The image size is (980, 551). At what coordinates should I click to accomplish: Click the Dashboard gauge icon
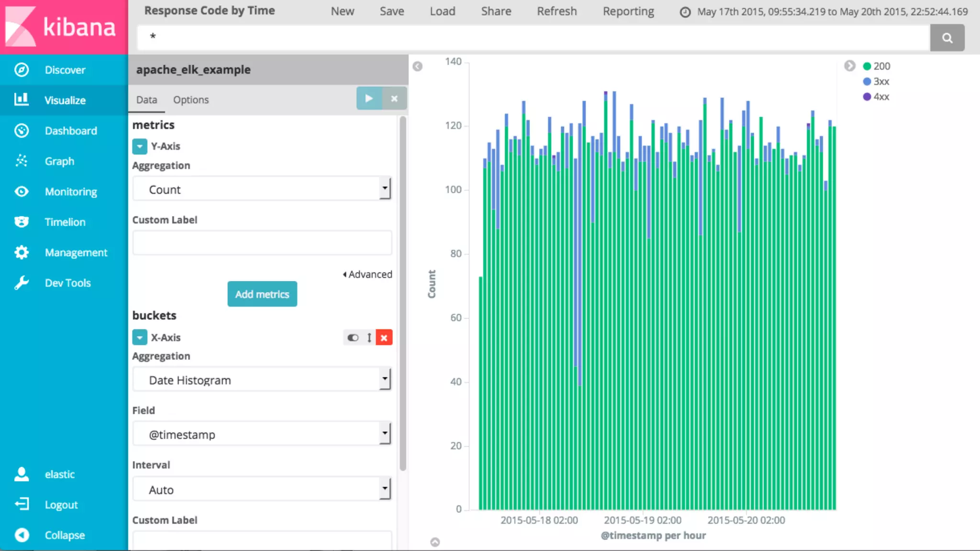tap(22, 131)
